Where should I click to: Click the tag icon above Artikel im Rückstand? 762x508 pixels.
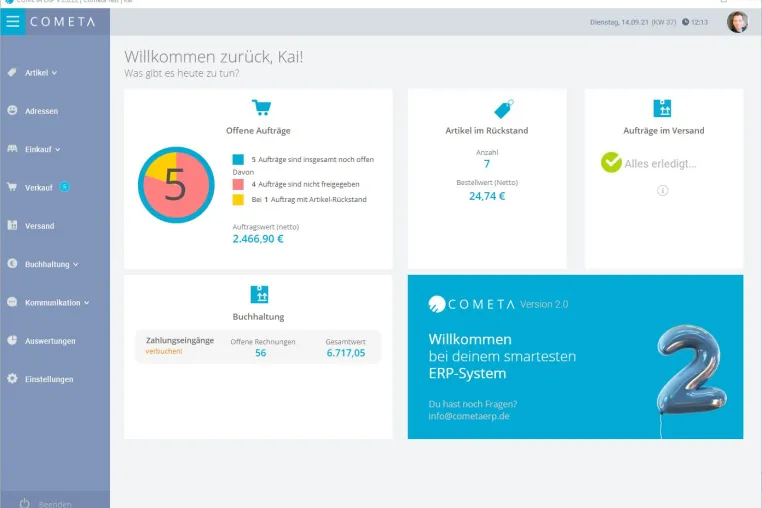pos(504,109)
